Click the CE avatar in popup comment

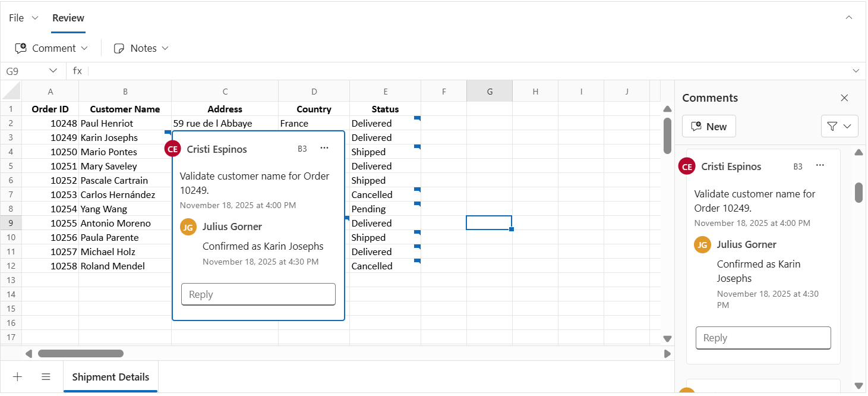173,149
